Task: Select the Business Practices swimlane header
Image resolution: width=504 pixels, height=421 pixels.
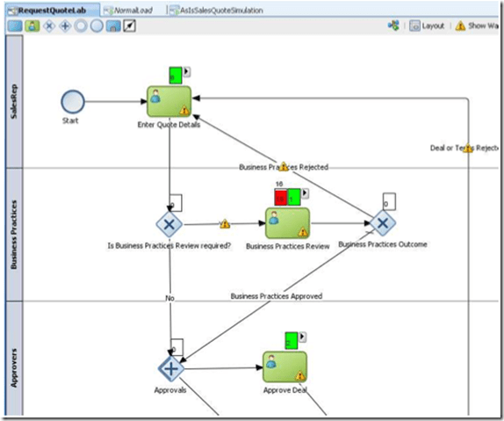Action: pos(14,235)
